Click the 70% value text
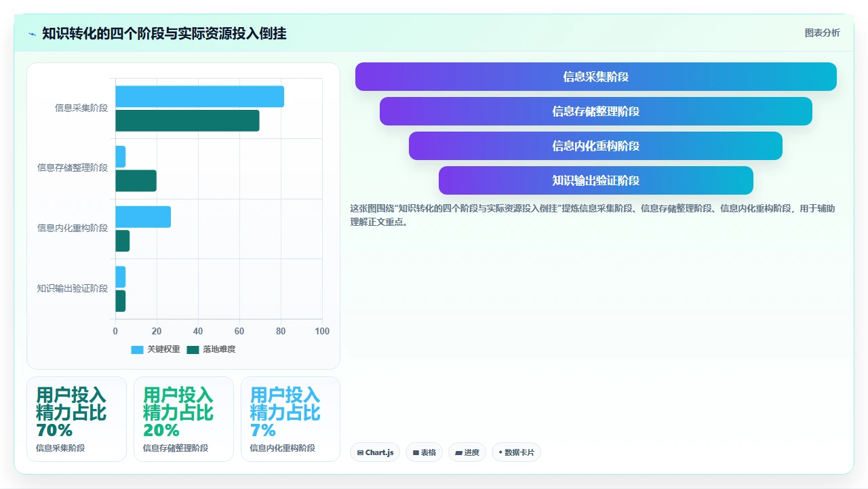Viewport: 868px width, 489px height. click(x=54, y=430)
